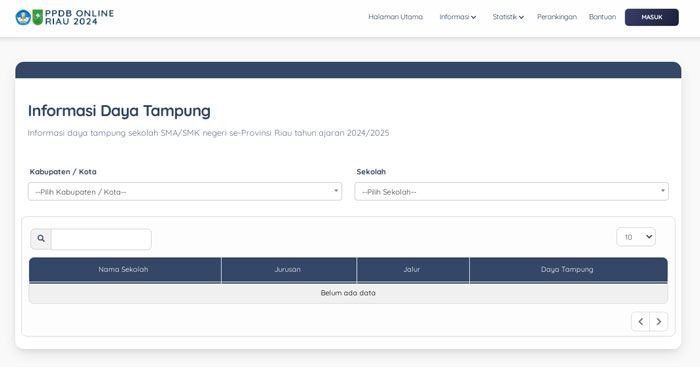Go to previous table page arrow

(x=641, y=321)
